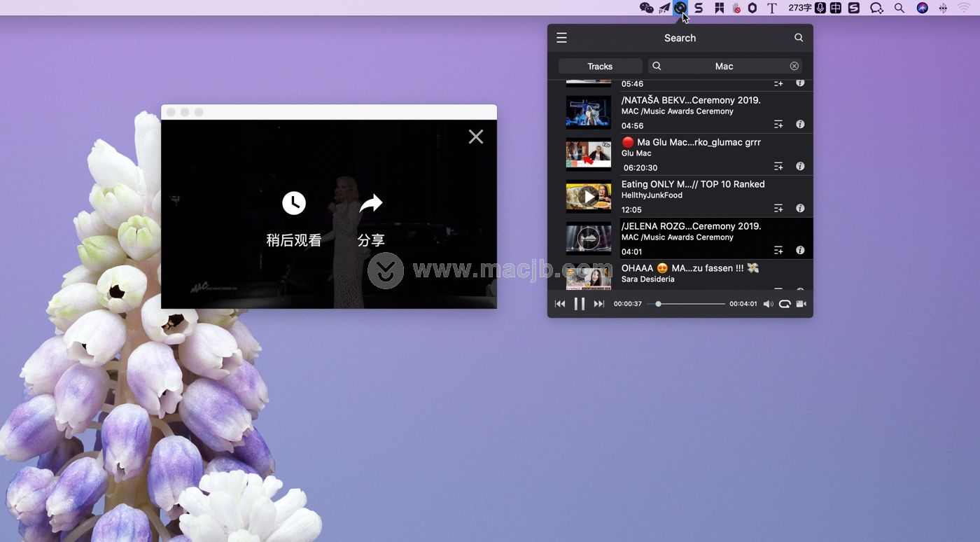
Task: Open the Tracks filter selector
Action: tap(600, 66)
